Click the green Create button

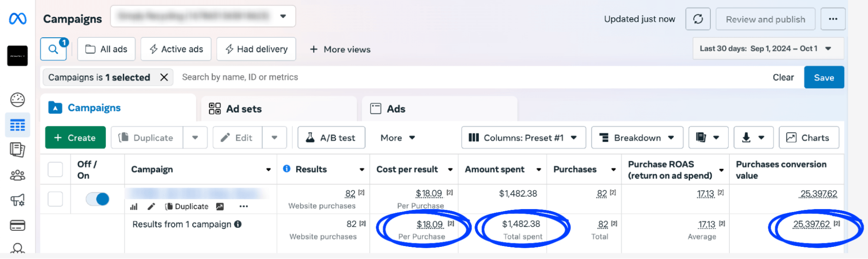(x=75, y=138)
